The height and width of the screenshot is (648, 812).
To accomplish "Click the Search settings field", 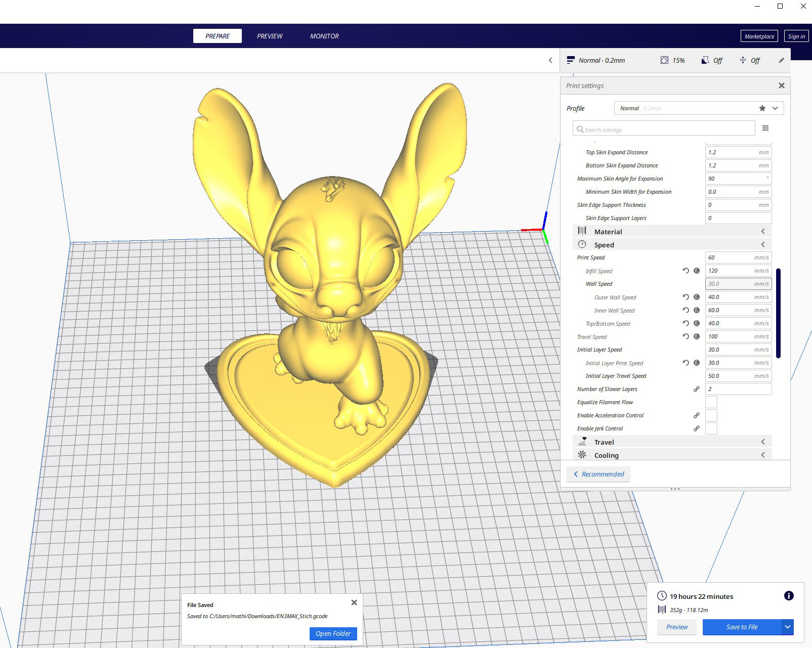I will click(x=664, y=128).
